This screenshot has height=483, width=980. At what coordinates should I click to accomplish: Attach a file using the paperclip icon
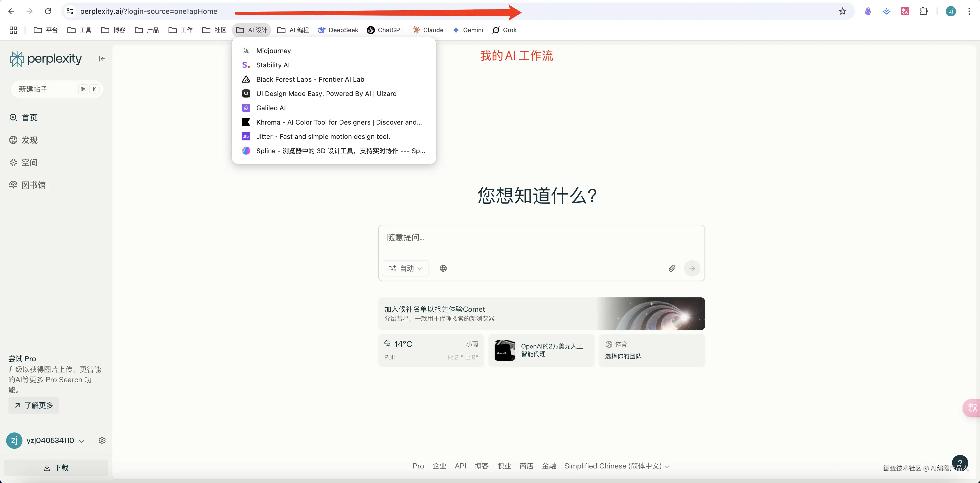[672, 268]
